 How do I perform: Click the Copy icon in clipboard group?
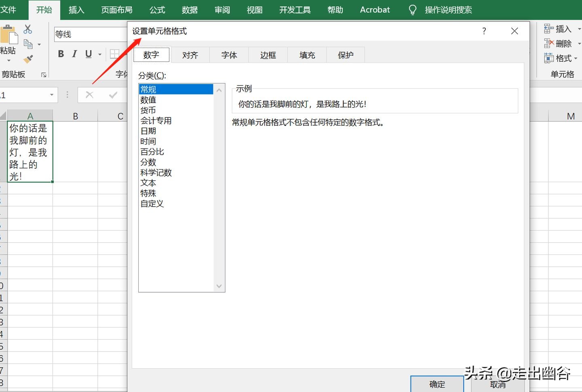tap(28, 44)
